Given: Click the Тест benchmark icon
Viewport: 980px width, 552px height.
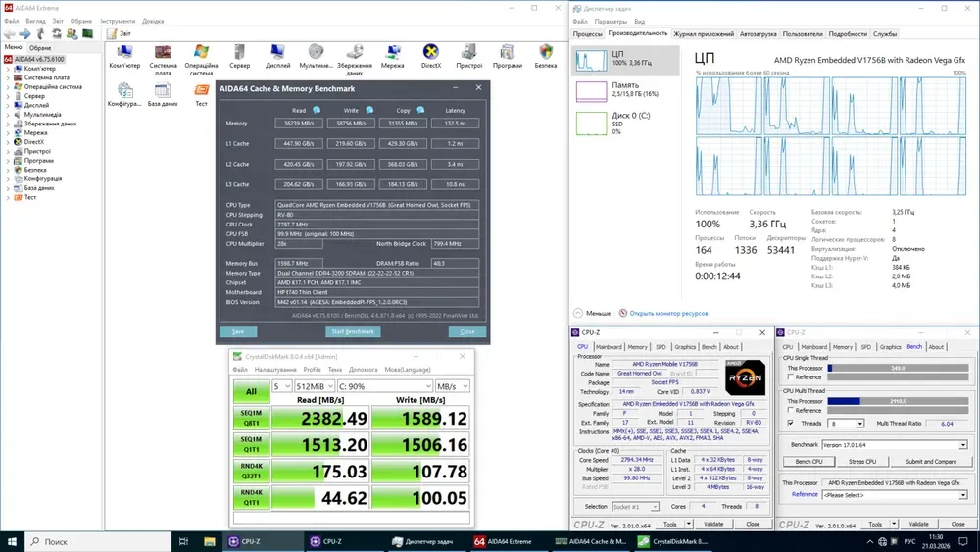Looking at the screenshot, I should pos(201,91).
